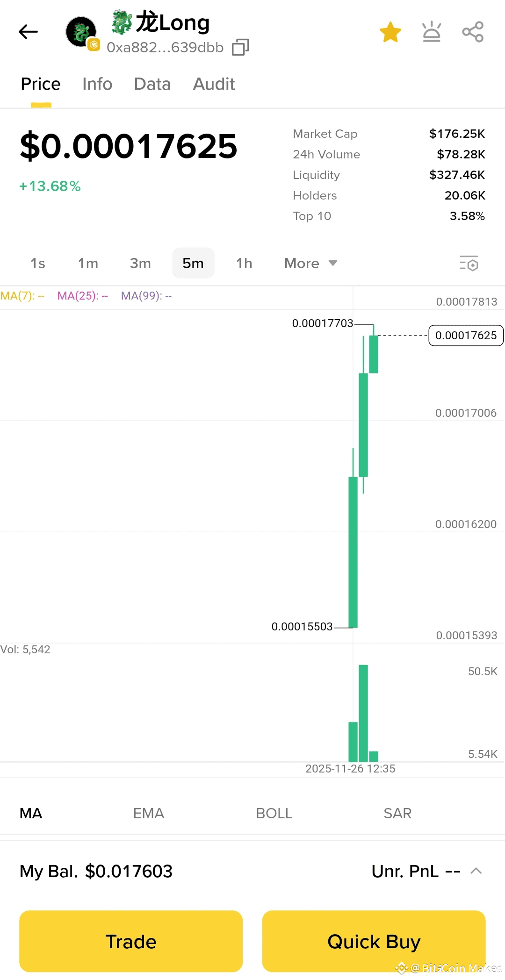Screen dimensions: 505x980
Task: Tap the Quick Buy button
Action: tap(374, 941)
